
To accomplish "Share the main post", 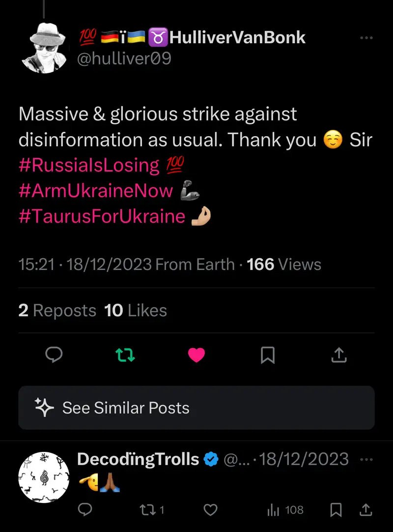I will [x=339, y=355].
